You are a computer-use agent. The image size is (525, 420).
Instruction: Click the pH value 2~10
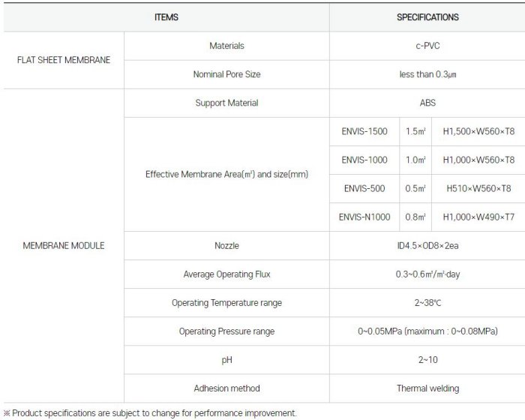coord(427,359)
